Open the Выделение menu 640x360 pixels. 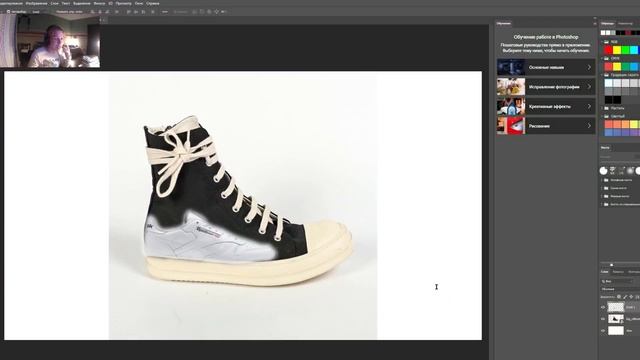[82, 3]
